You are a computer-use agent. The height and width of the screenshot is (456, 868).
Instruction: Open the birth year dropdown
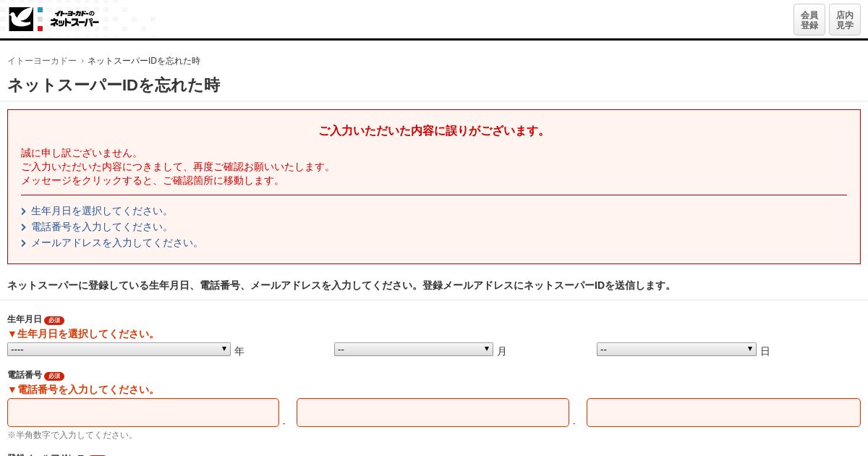click(x=119, y=350)
